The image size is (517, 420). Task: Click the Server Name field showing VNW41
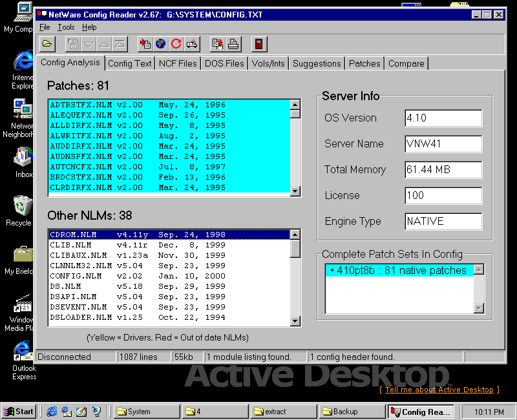(443, 143)
